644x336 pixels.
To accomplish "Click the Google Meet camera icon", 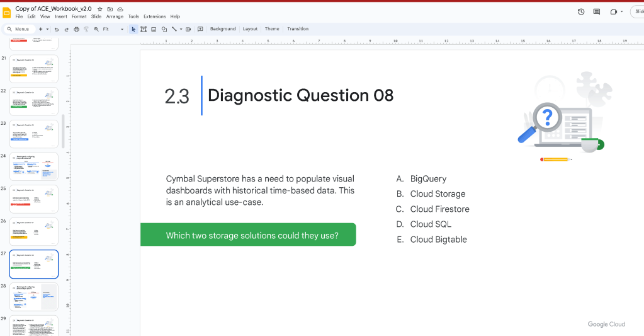I will 614,12.
